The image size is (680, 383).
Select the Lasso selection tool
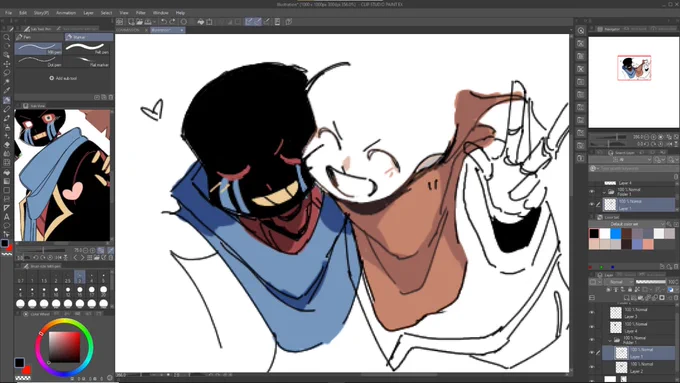coord(7,72)
